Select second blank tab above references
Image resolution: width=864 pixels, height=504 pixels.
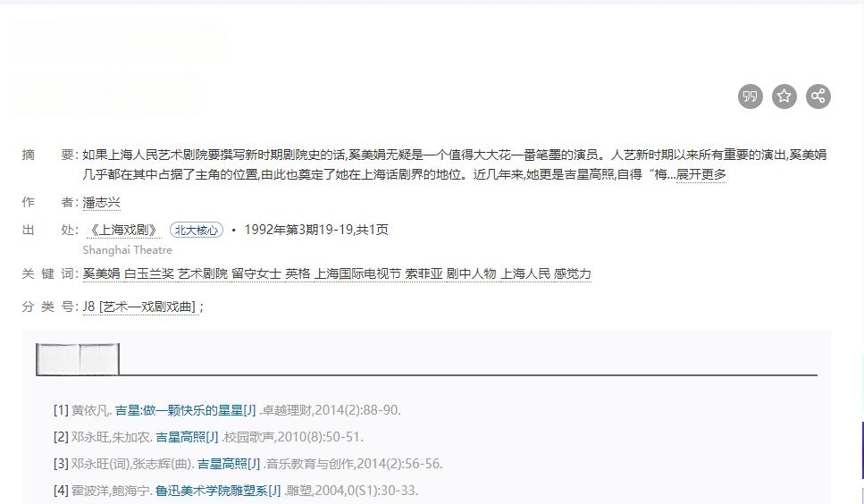click(99, 359)
